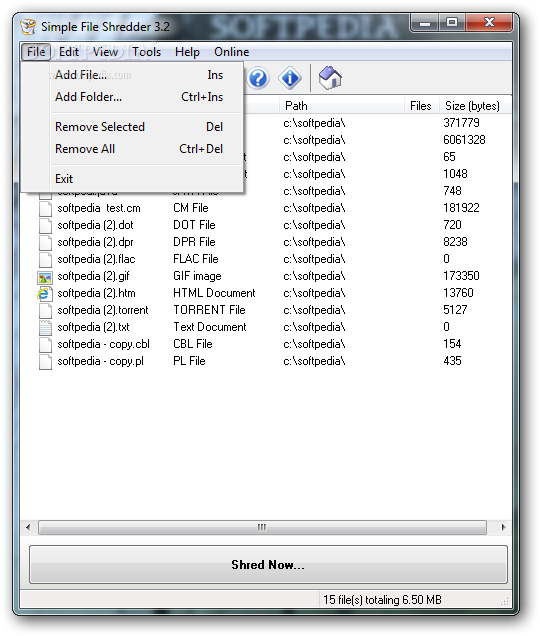Sort by the Files column header
Screen dimensions: 540x636
tap(421, 106)
